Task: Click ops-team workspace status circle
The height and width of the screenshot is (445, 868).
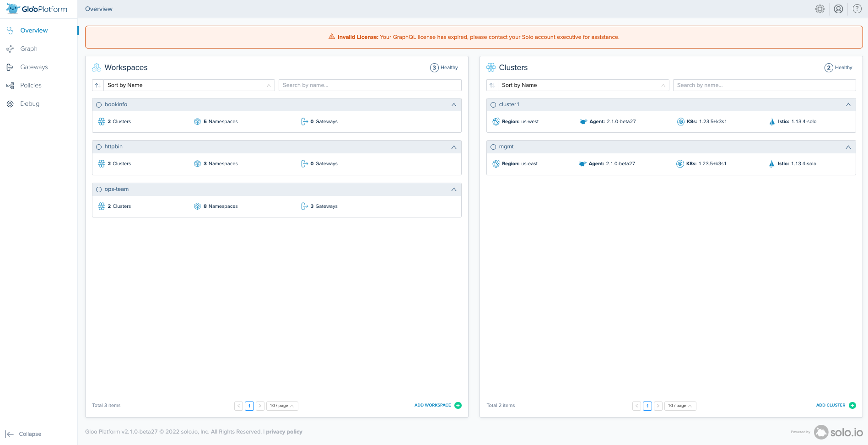Action: tap(99, 190)
